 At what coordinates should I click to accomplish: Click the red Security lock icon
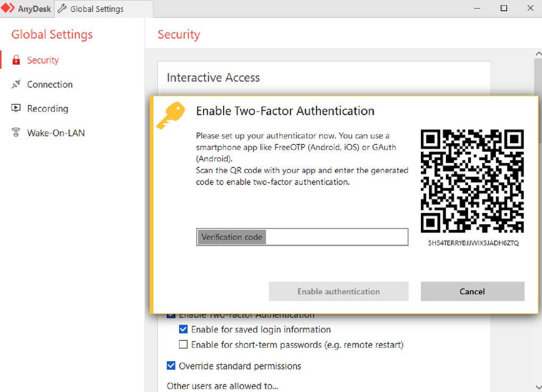click(x=16, y=60)
